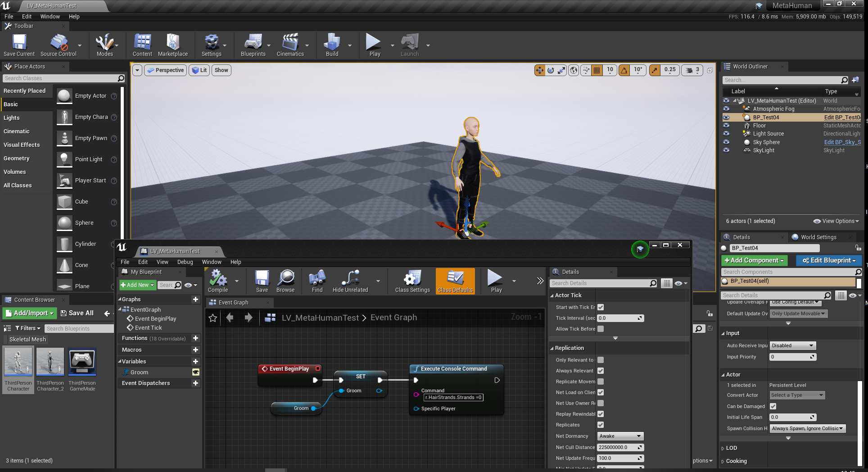This screenshot has height=472, width=868.
Task: Open Cinematics toolbar icon
Action: pos(290,45)
